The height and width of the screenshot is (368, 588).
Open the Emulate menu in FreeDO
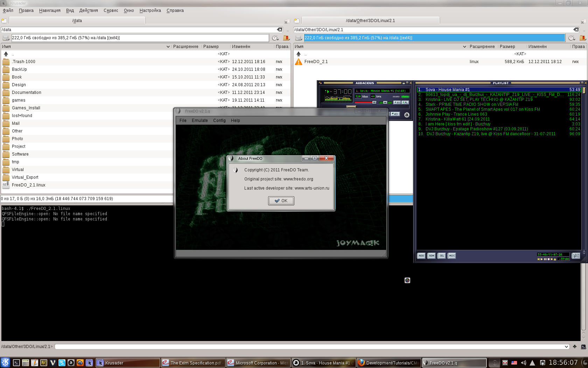point(199,121)
